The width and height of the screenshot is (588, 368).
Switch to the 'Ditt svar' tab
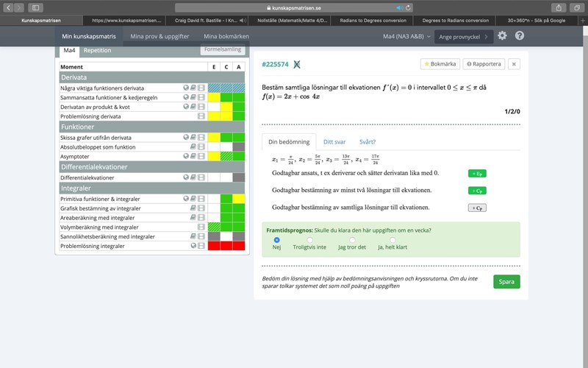[334, 142]
